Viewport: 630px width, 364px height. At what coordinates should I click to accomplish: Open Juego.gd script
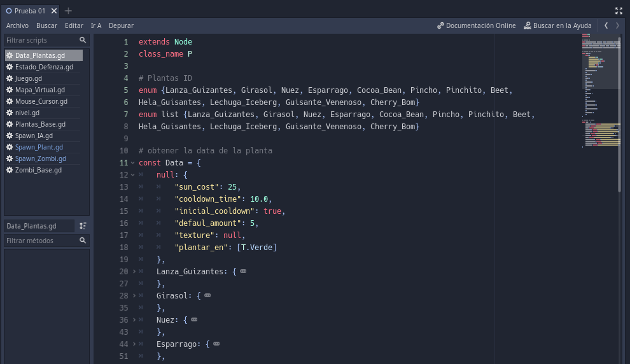(x=44, y=78)
